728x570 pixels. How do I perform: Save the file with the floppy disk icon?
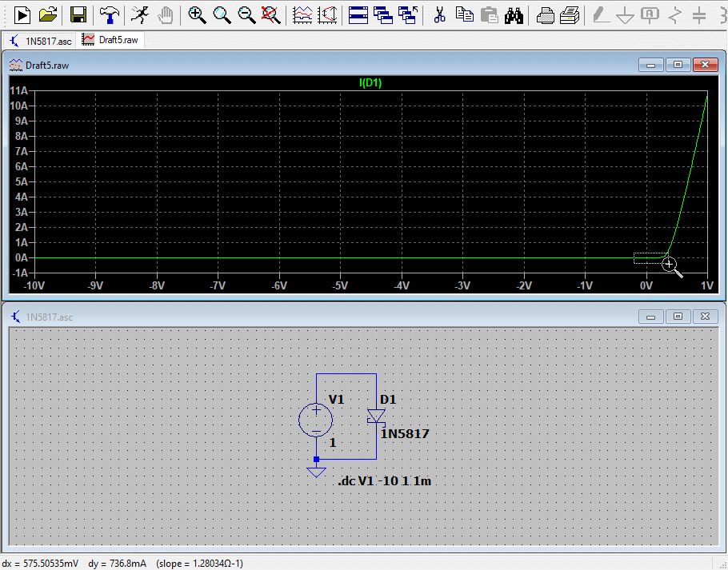[x=78, y=14]
